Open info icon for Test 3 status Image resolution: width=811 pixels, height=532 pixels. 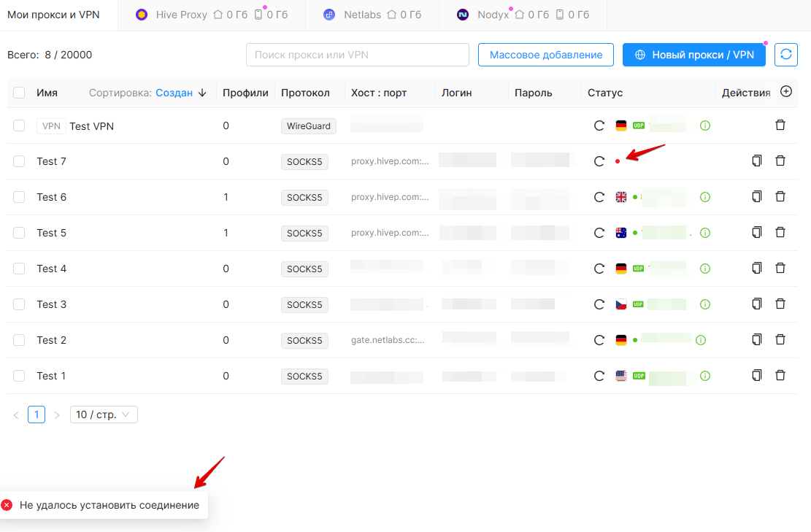tap(705, 304)
